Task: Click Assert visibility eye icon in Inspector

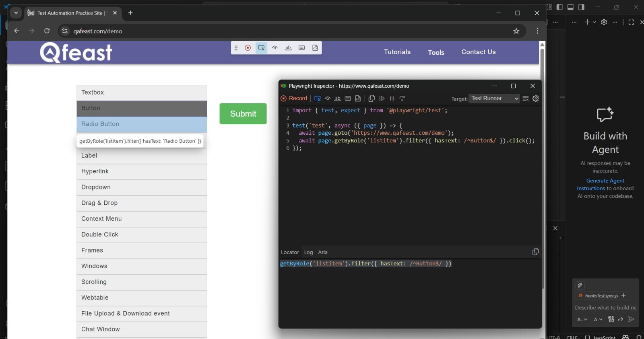Action: (x=328, y=99)
